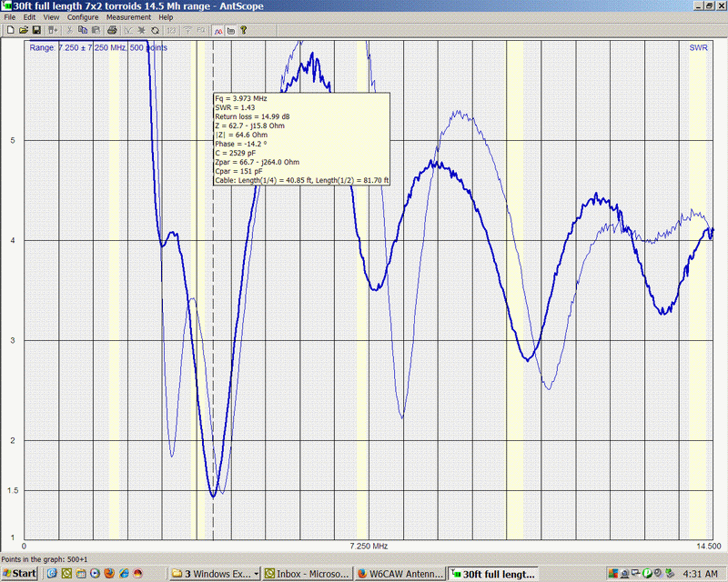Switch to the W6CAW Antenna taskbar button
Image resolution: width=728 pixels, height=582 pixels.
coord(400,574)
